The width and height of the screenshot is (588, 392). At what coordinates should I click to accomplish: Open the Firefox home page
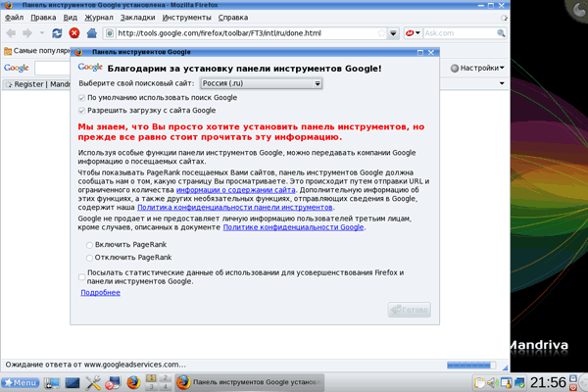click(x=92, y=33)
